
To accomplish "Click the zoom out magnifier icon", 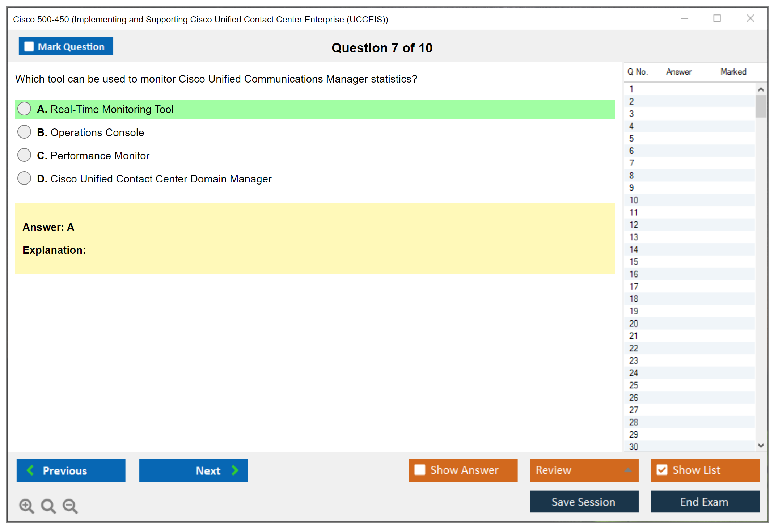I will [70, 506].
